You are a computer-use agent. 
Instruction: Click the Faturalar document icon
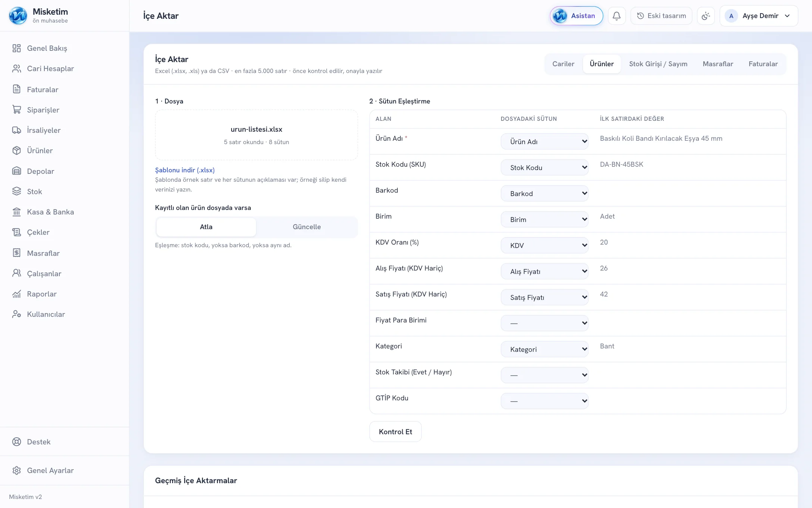tap(17, 89)
